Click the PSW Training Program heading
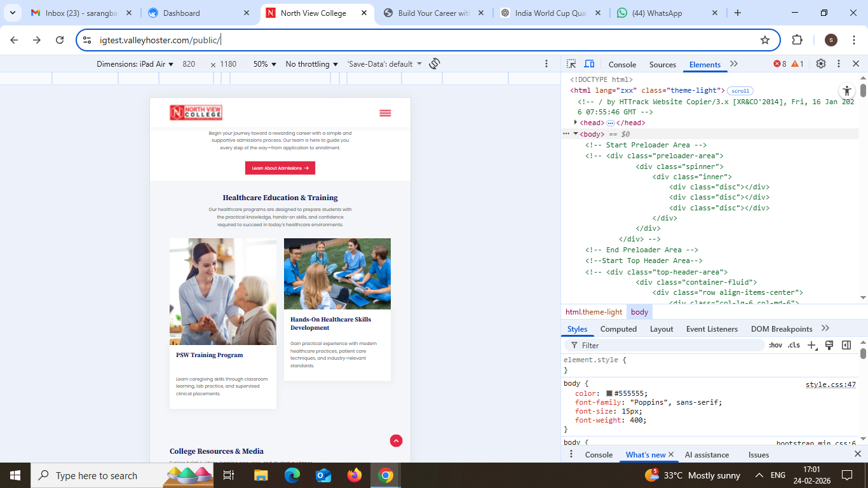This screenshot has width=868, height=488. click(x=209, y=355)
